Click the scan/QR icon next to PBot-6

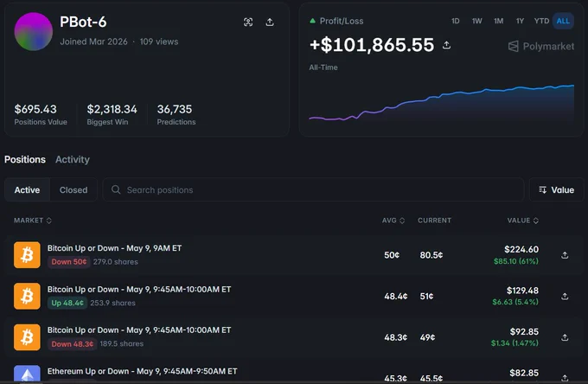tap(248, 22)
